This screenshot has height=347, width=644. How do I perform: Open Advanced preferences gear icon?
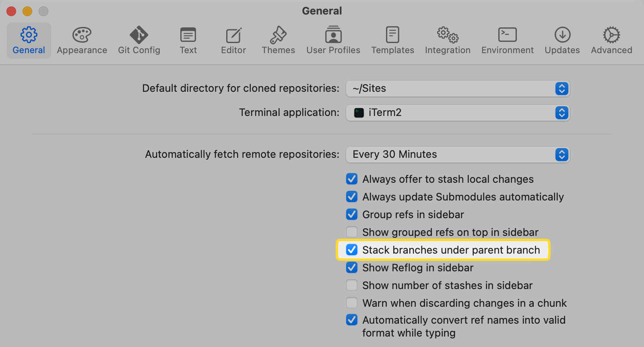tap(611, 35)
